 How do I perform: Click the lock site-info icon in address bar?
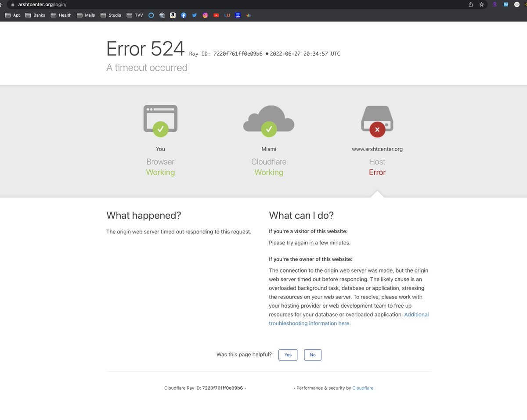tap(13, 4)
